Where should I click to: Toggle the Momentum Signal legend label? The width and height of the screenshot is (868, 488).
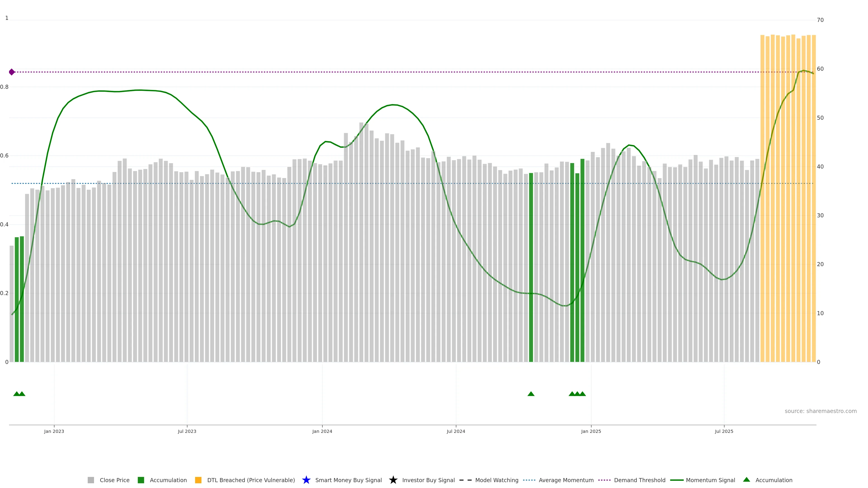pyautogui.click(x=710, y=480)
